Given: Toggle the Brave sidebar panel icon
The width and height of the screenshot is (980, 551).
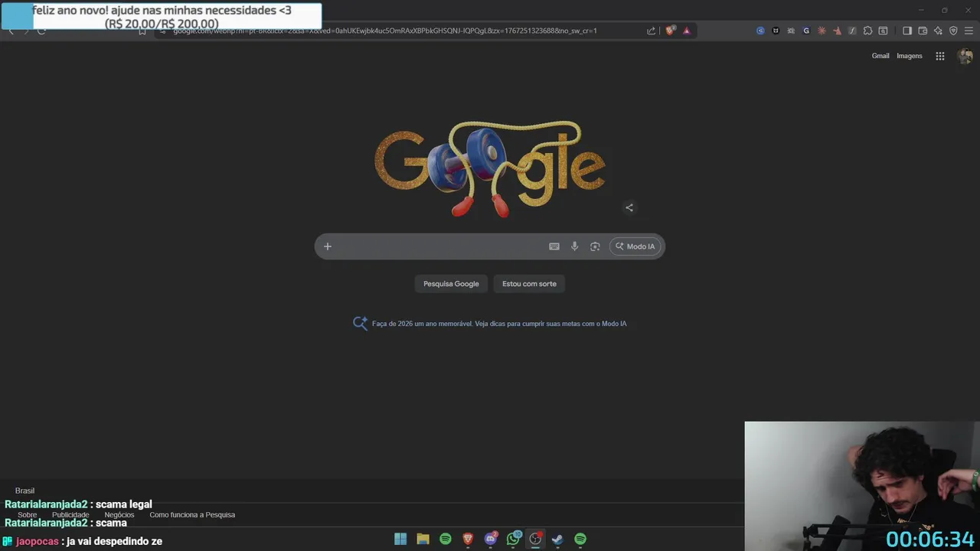Looking at the screenshot, I should 907,31.
